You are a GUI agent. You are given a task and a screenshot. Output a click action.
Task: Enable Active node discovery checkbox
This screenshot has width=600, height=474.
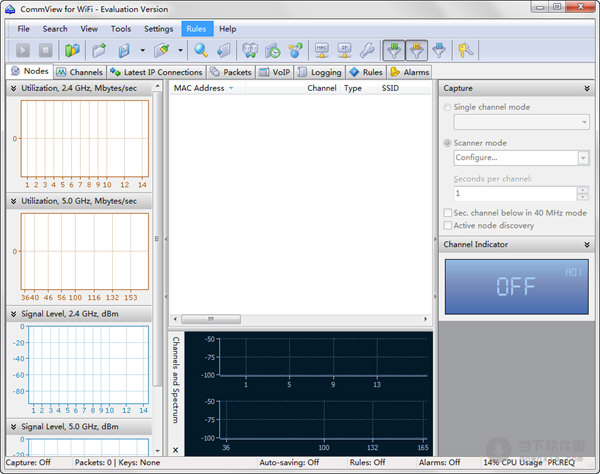tap(447, 226)
